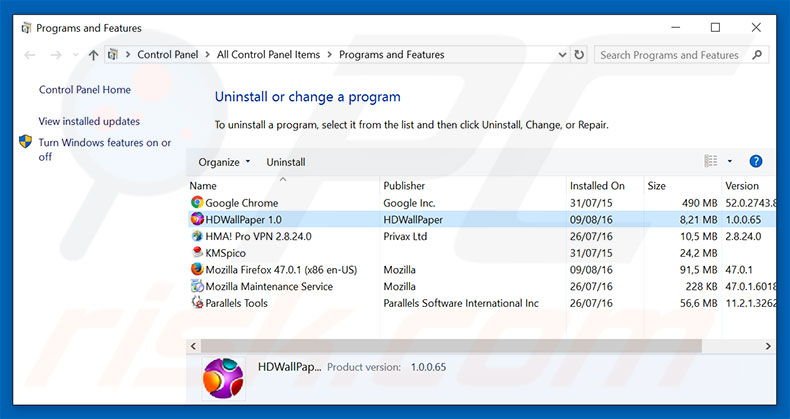The image size is (790, 419).
Task: Click Programs and Features breadcrumb
Action: [391, 54]
